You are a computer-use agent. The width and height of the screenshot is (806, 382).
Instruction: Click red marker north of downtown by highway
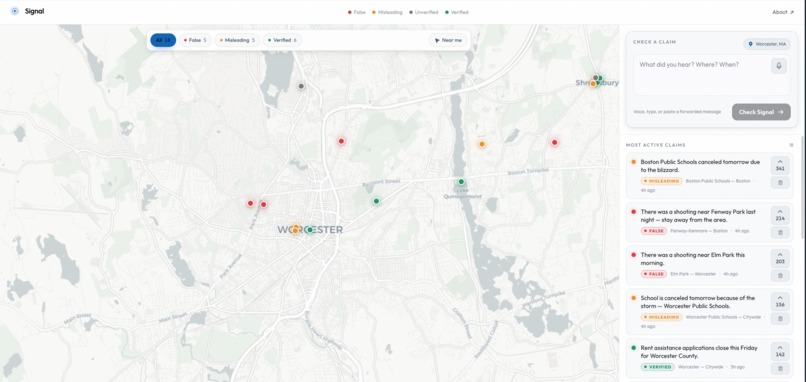tap(341, 141)
